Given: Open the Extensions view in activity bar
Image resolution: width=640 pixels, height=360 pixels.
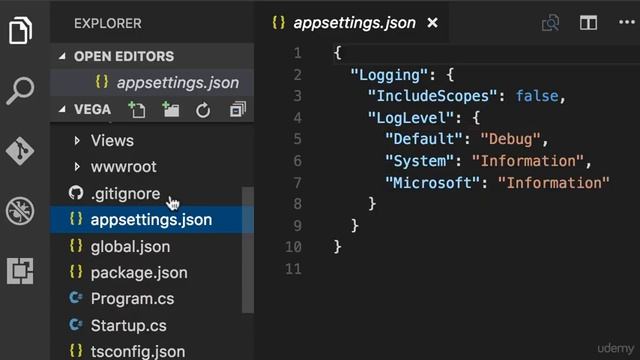Looking at the screenshot, I should [x=20, y=271].
